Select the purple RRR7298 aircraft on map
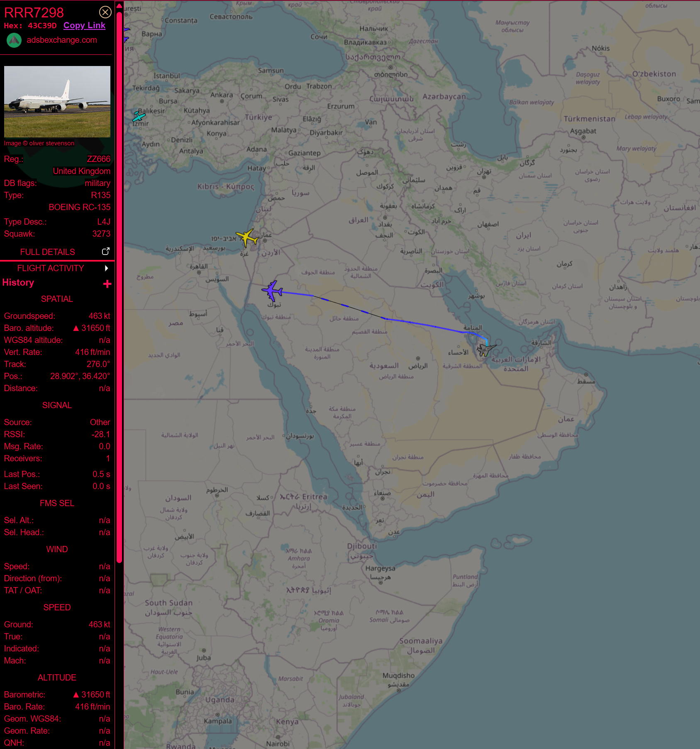 point(272,290)
